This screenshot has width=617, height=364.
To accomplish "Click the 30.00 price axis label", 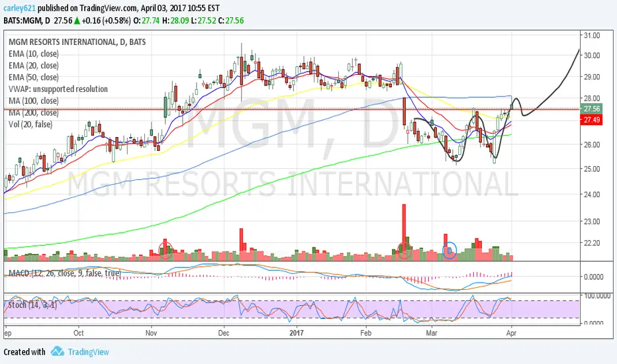I will pyautogui.click(x=592, y=56).
